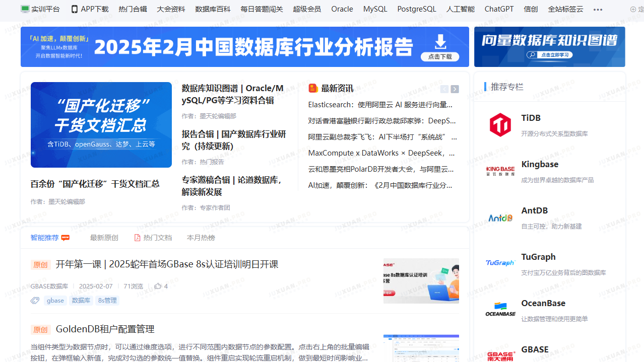Open the OceanBase logo
The image size is (644, 362).
pyautogui.click(x=500, y=310)
